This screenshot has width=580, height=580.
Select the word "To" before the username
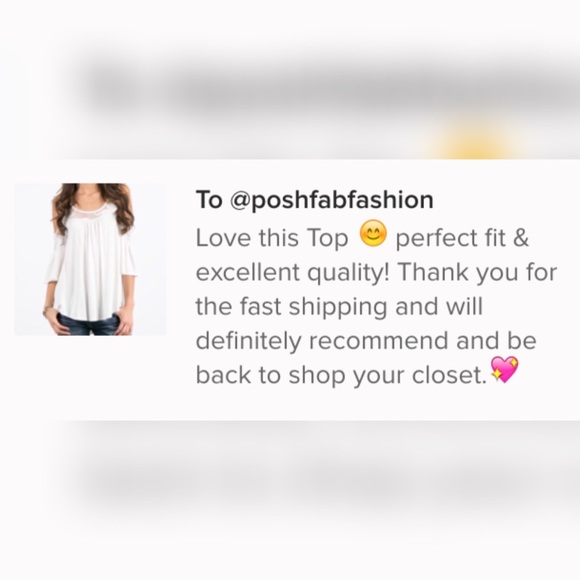point(209,200)
